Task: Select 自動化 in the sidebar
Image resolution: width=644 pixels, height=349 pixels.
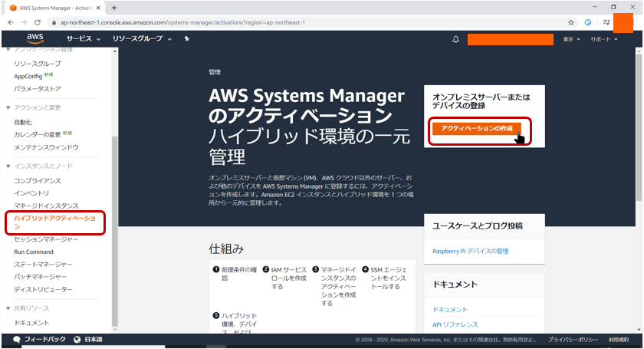Action: (x=22, y=122)
